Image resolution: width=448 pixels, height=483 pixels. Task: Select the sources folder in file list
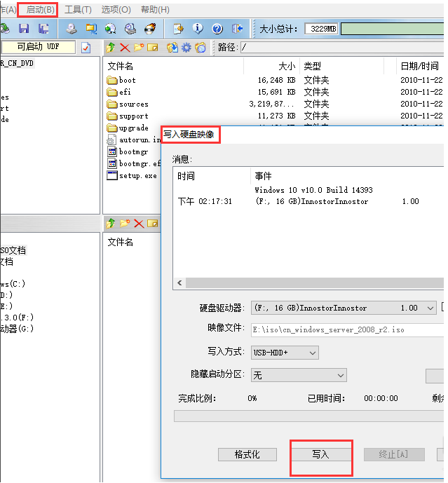[133, 104]
